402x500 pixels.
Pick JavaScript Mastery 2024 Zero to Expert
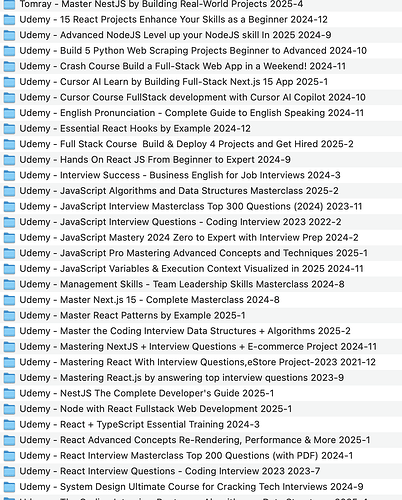tap(201, 238)
